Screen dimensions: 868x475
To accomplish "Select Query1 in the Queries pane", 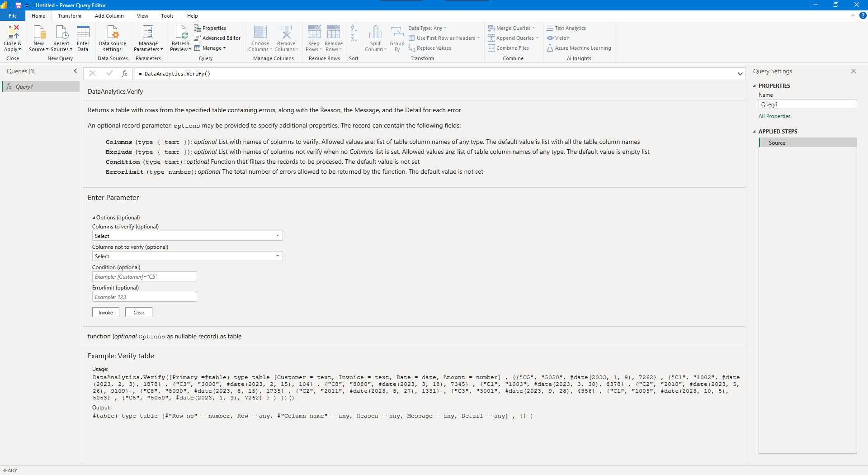I will (41, 86).
